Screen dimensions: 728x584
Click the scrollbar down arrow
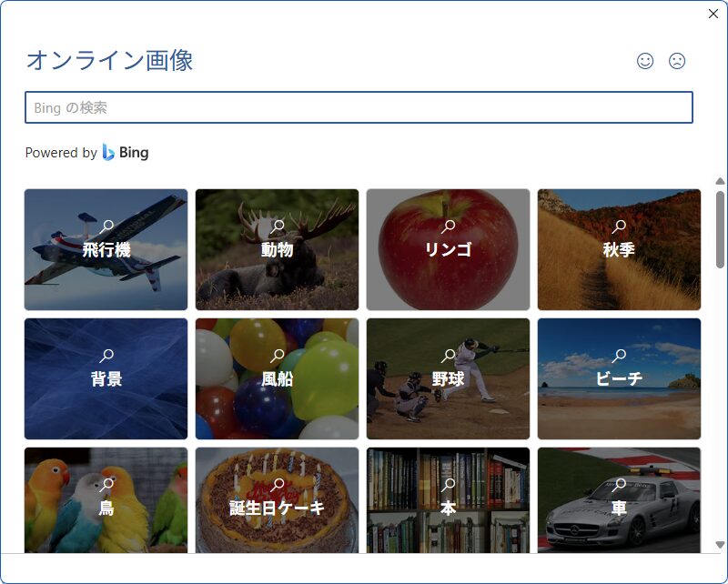pos(720,545)
